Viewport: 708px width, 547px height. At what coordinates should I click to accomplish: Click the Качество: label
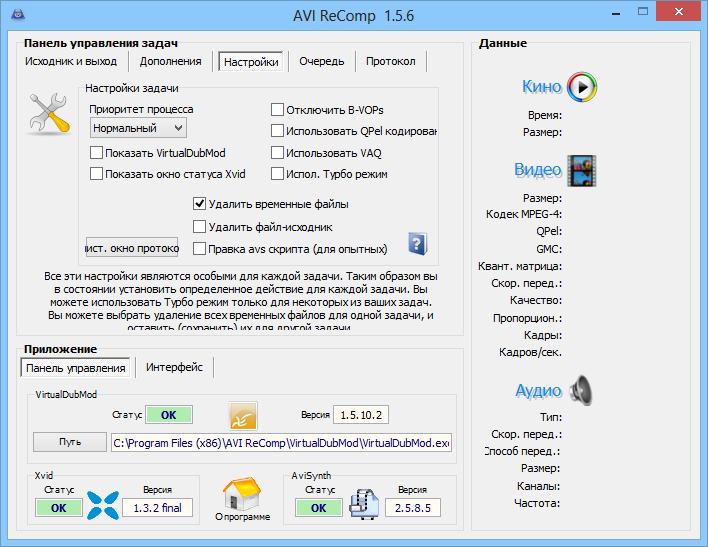pos(536,300)
